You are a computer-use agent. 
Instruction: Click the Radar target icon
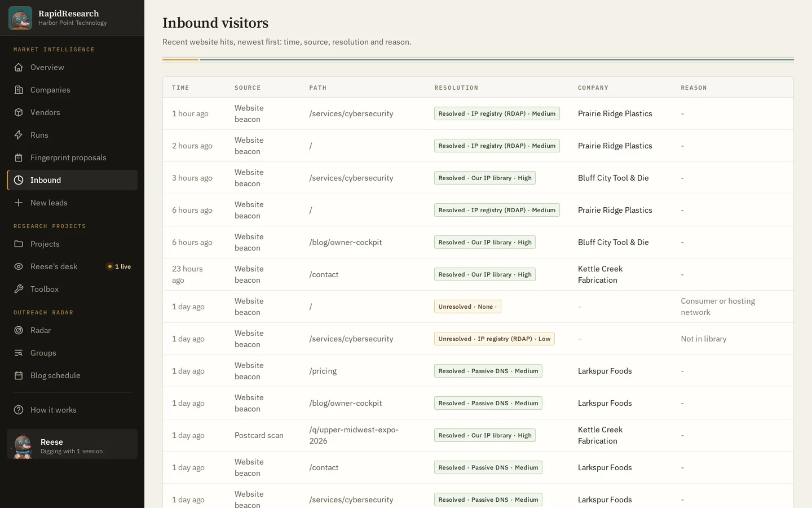(x=19, y=330)
